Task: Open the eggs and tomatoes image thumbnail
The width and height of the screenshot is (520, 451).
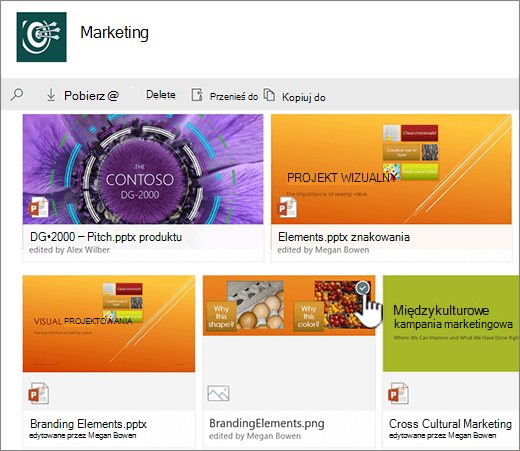Action: [x=289, y=305]
